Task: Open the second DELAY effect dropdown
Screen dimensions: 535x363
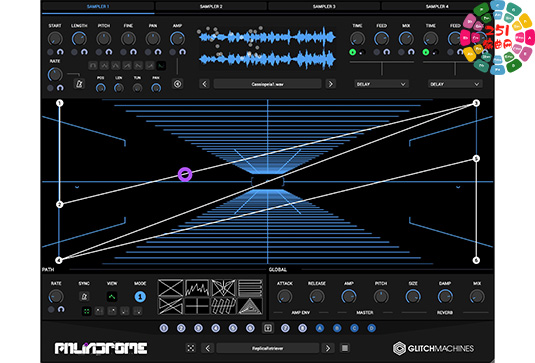Action: coord(455,84)
